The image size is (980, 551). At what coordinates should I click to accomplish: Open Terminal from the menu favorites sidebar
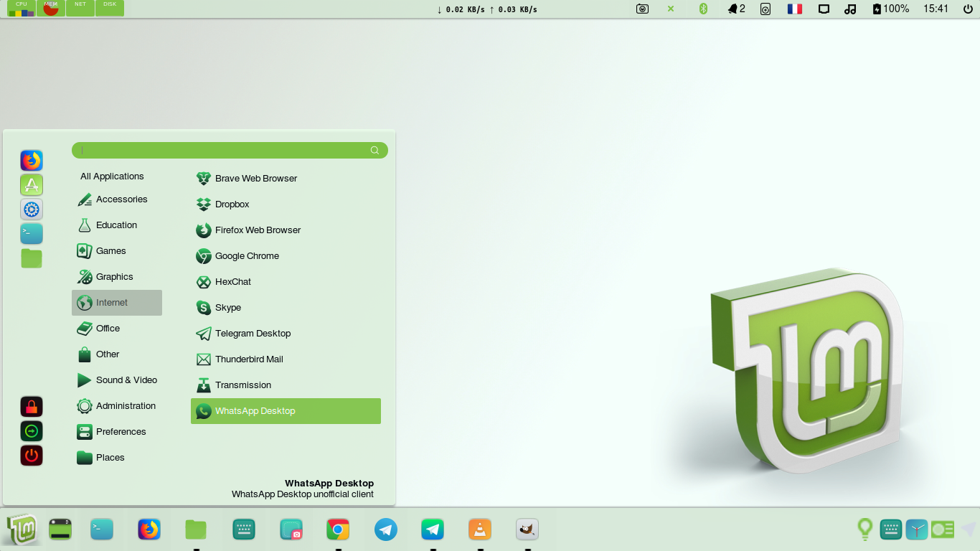point(32,234)
